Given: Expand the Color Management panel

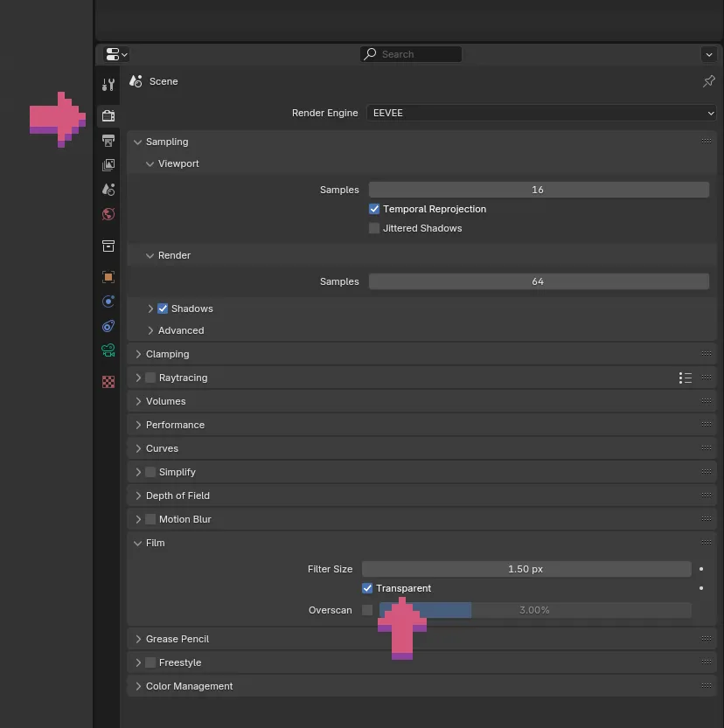Looking at the screenshot, I should 189,686.
